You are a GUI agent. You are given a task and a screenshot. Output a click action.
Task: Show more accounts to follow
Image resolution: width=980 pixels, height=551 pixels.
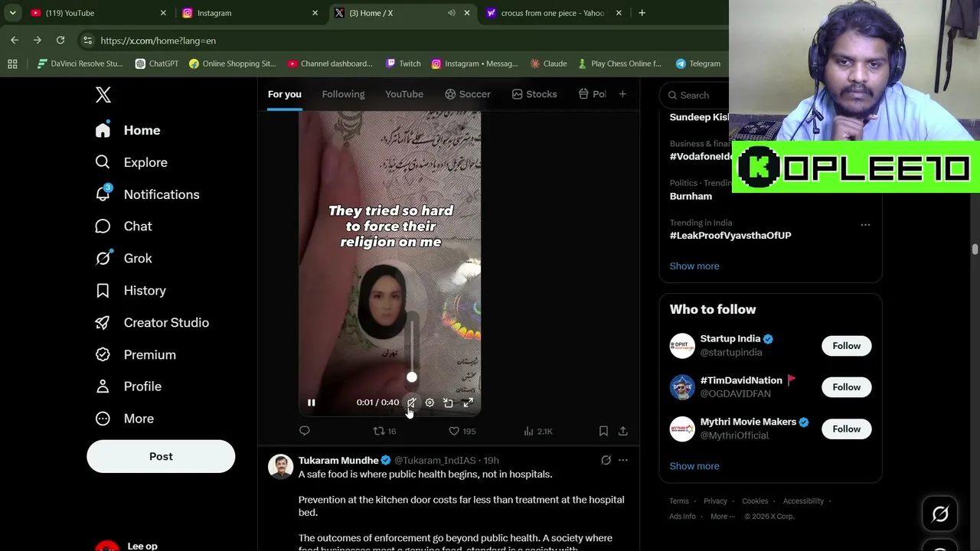pos(694,466)
